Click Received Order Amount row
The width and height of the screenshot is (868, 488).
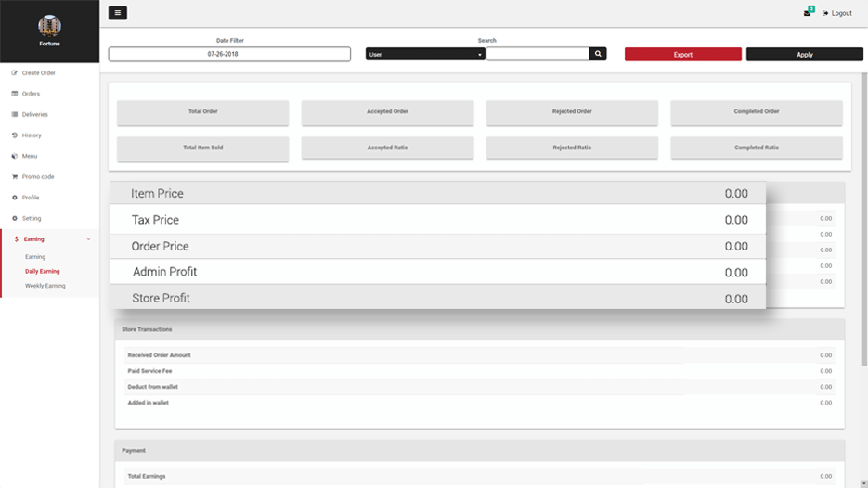(x=479, y=355)
